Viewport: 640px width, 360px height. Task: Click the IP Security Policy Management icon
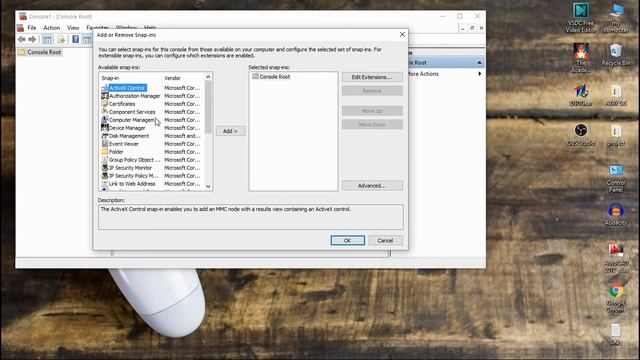point(104,176)
